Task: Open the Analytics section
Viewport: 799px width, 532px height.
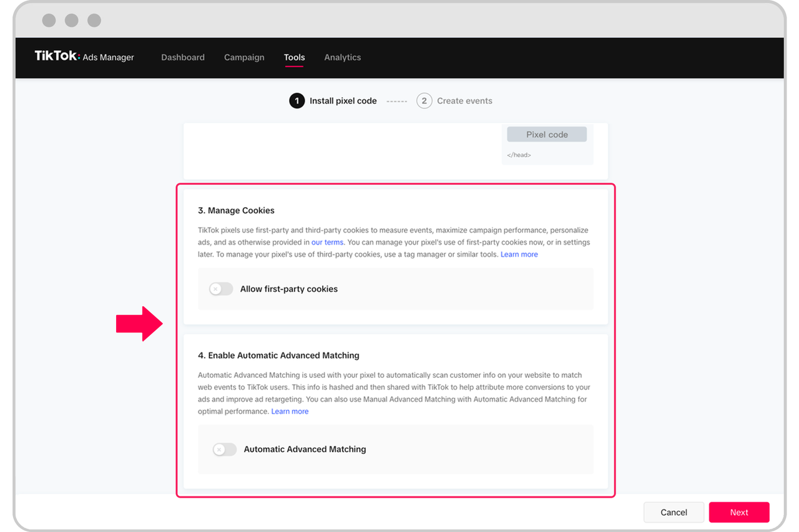Action: click(x=342, y=57)
